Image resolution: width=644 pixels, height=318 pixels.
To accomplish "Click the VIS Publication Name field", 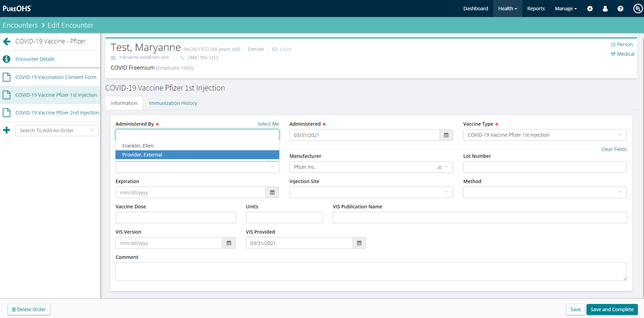I will 480,218.
